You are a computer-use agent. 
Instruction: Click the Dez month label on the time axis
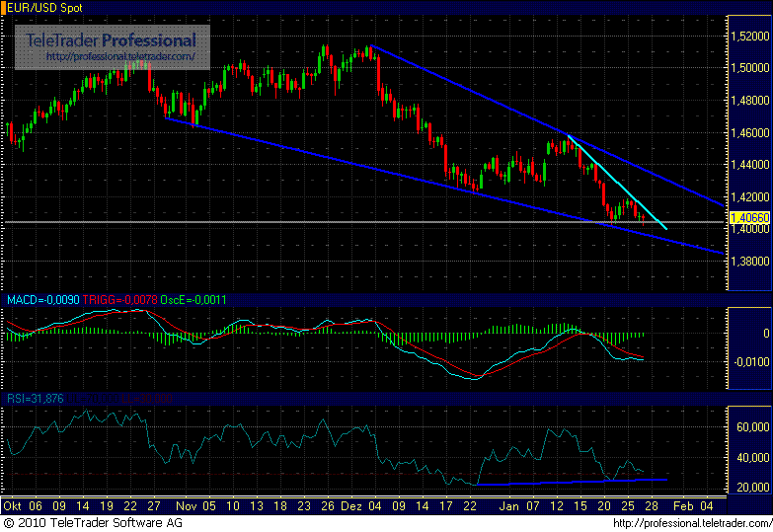[351, 506]
